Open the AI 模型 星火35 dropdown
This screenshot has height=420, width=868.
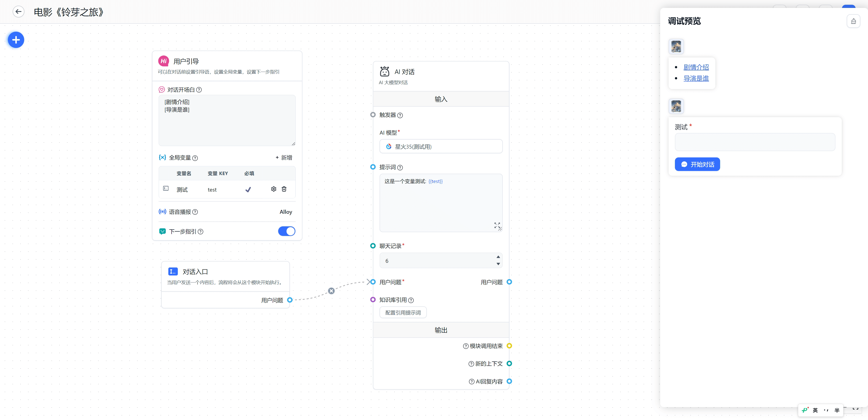point(441,147)
